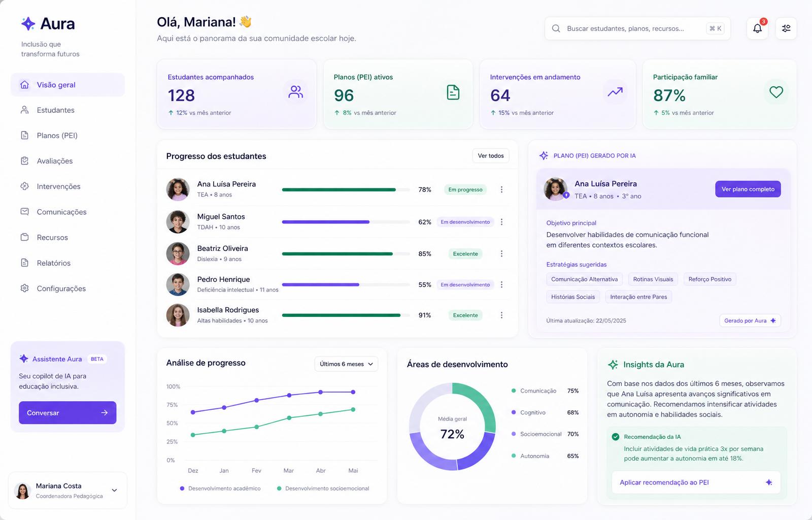Click the Avaliações clipboard icon
Image resolution: width=812 pixels, height=520 pixels.
click(x=24, y=160)
